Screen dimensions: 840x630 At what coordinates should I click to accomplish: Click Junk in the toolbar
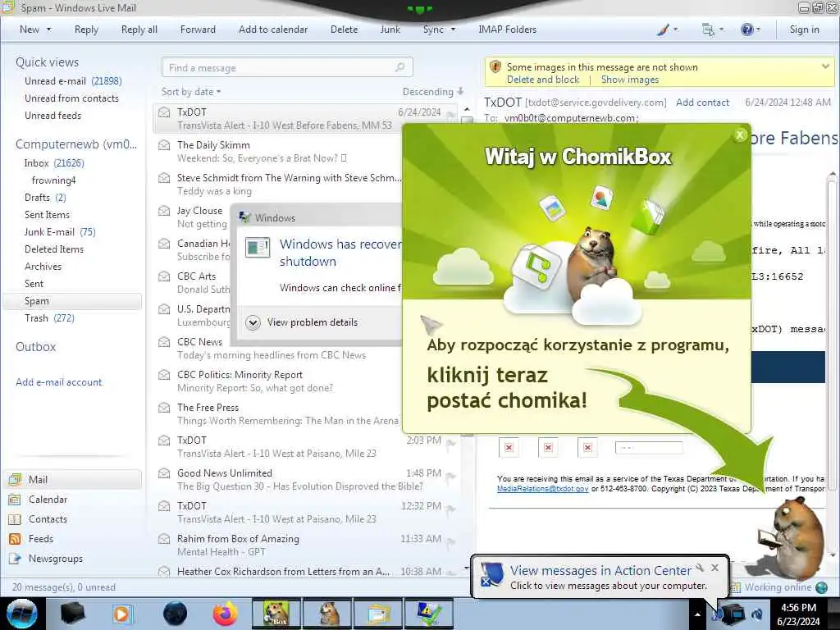(390, 30)
